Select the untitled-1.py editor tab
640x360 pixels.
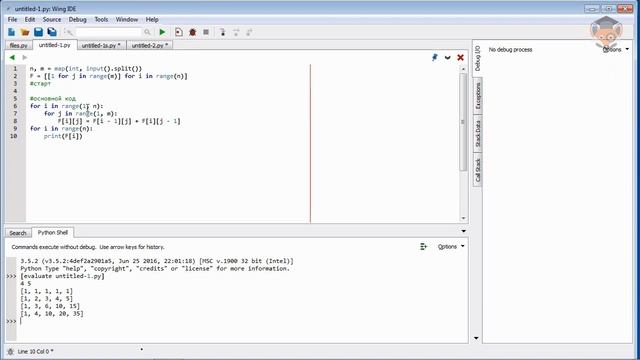click(x=55, y=45)
